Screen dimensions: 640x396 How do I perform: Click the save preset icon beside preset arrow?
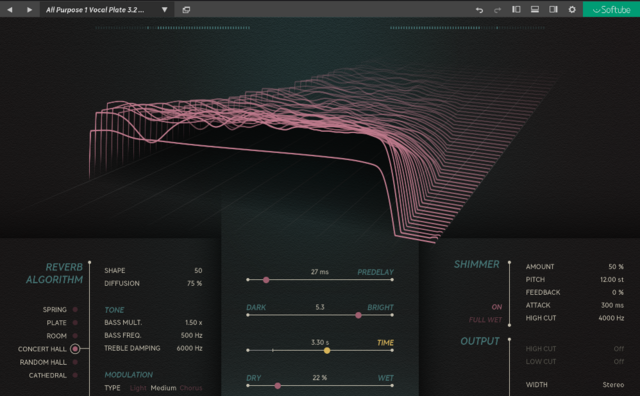[186, 10]
